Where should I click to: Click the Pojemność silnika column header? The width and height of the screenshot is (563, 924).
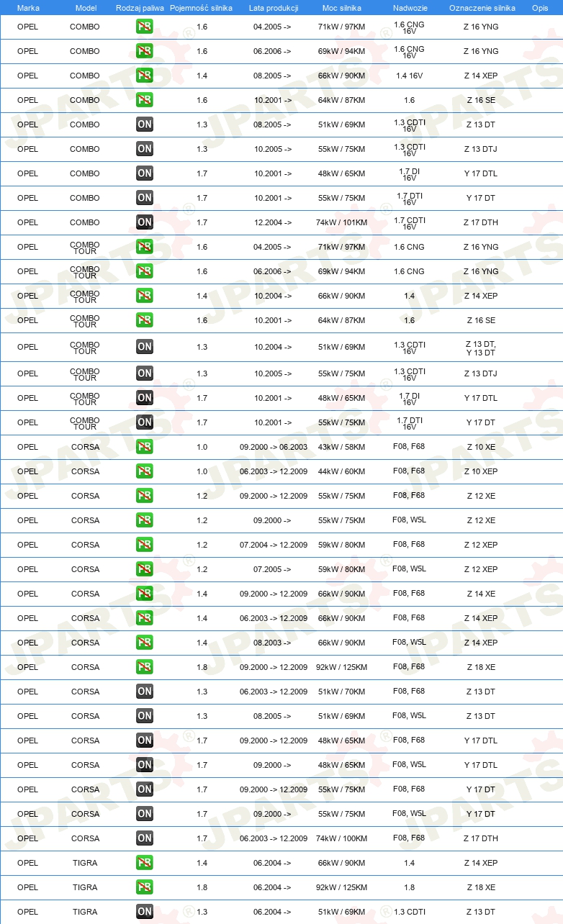201,8
